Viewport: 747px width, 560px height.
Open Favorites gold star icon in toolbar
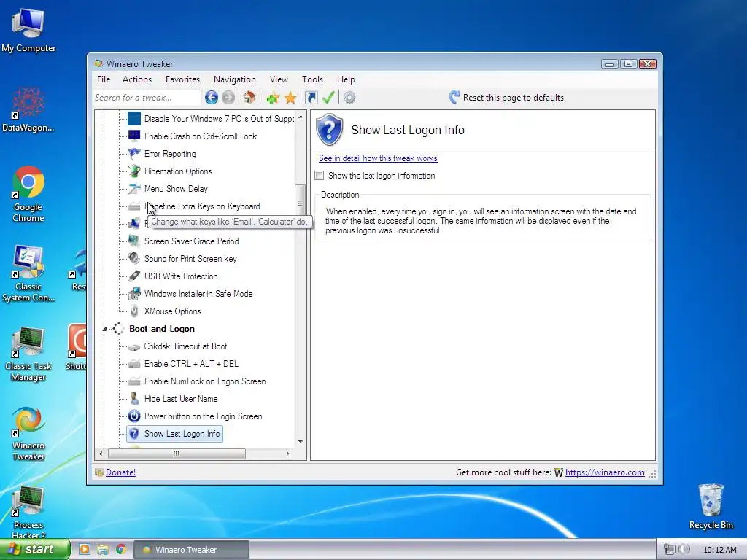290,98
